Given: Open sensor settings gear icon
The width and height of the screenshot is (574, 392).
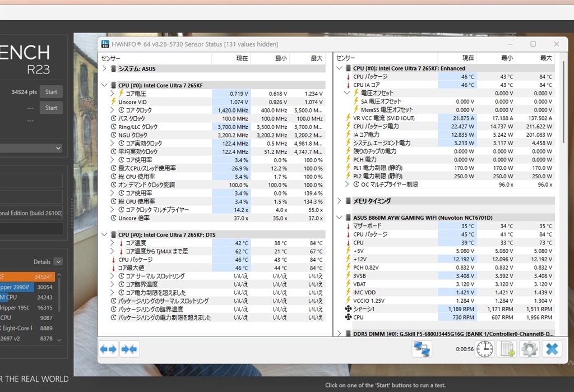Looking at the screenshot, I should (529, 349).
